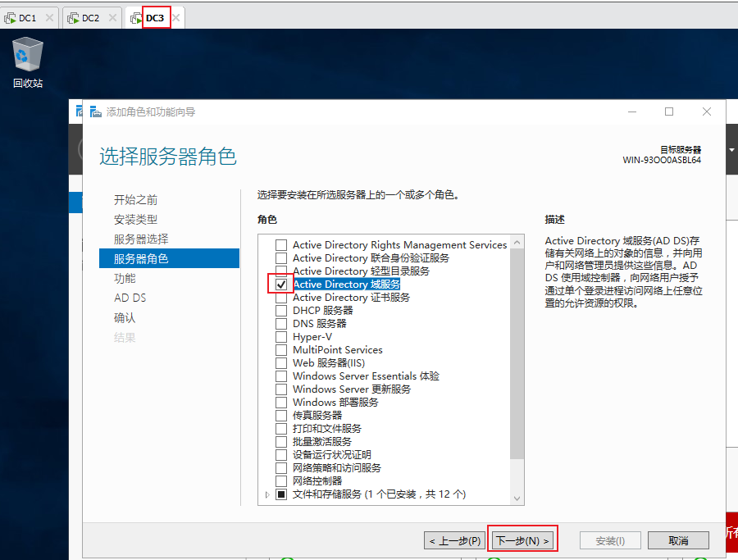Click the wizard window title icon
The image size is (738, 560).
point(96,112)
